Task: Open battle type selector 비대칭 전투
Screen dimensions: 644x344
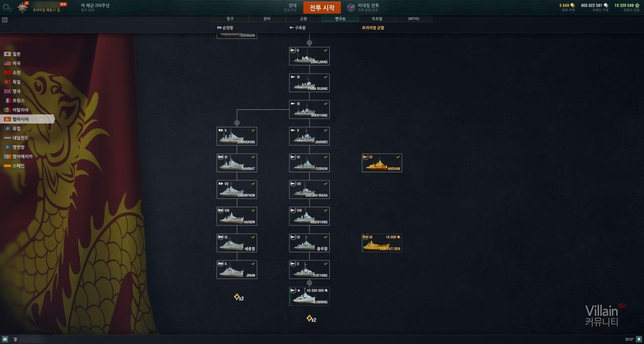Action: click(x=364, y=8)
